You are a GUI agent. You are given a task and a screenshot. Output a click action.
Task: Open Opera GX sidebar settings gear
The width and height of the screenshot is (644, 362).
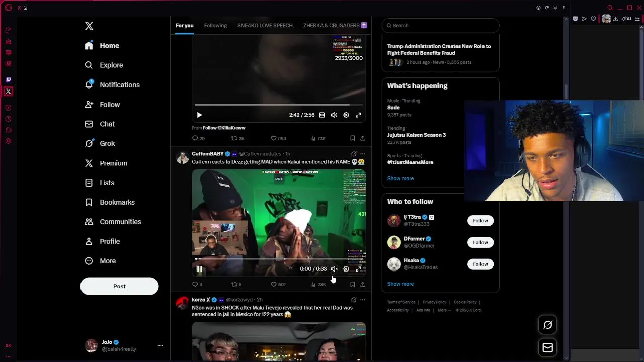click(8, 141)
